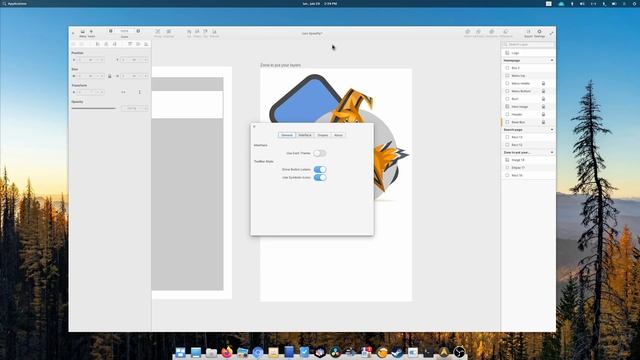
Task: Select the Rect 16 layer
Action: tap(528, 175)
